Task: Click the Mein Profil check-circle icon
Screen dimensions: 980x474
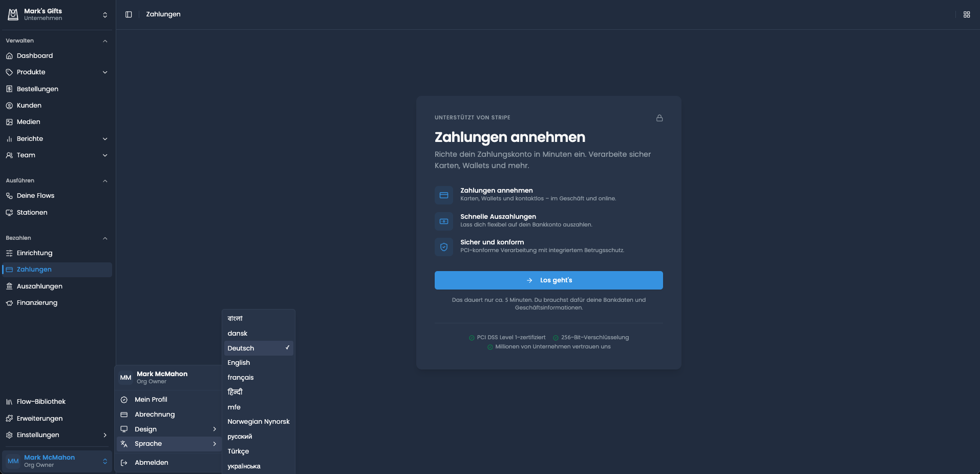Action: [x=124, y=400]
